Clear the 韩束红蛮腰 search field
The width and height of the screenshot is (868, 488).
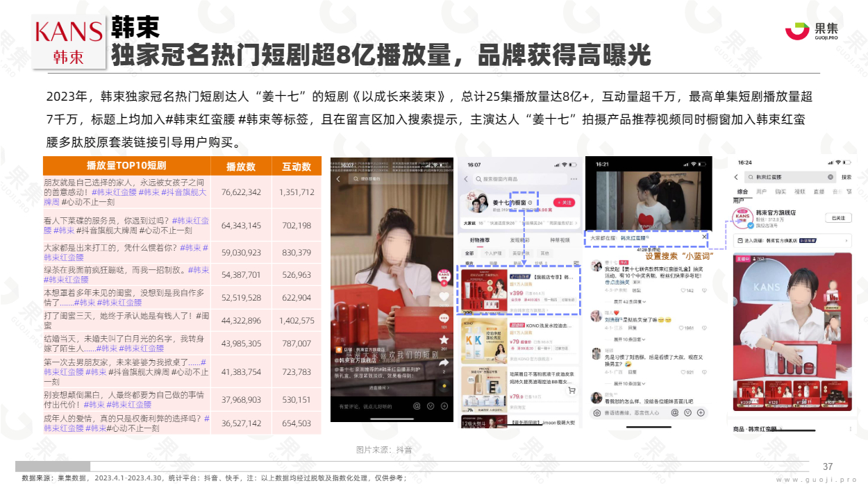click(830, 177)
